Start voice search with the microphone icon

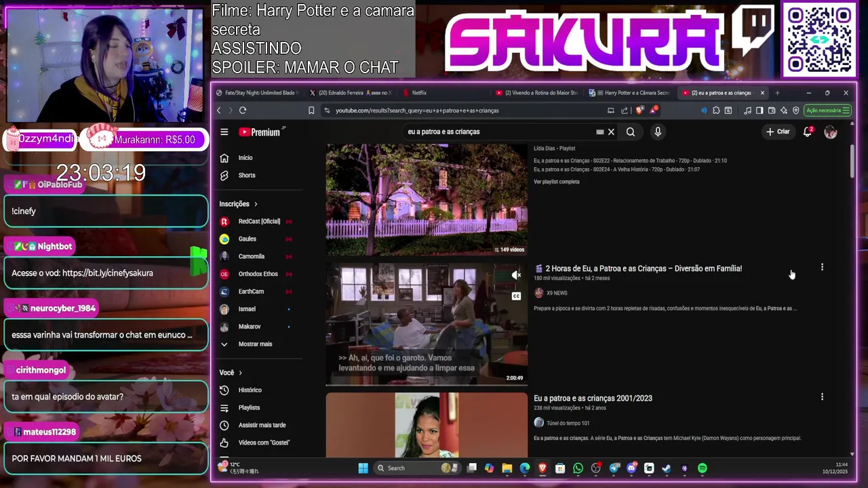click(658, 132)
